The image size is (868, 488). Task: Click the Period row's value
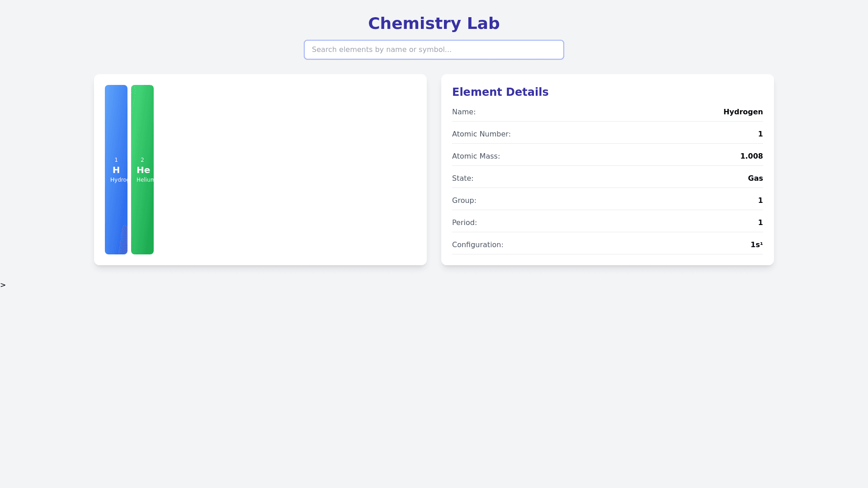click(x=760, y=223)
